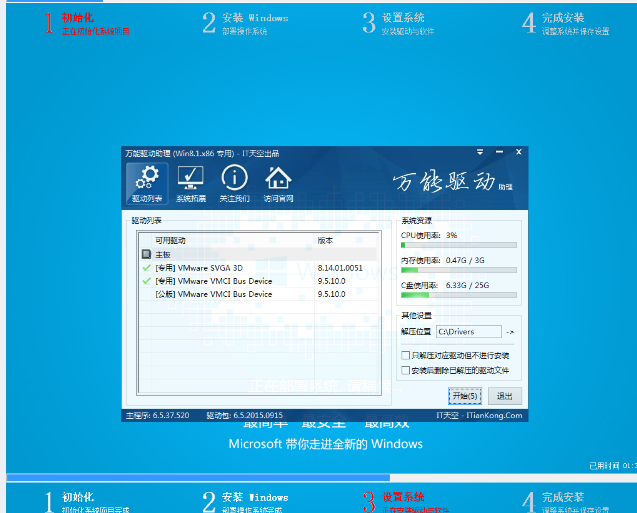637x513 pixels.
Task: Open the 系统拓展 monitor icon
Action: coord(190,184)
